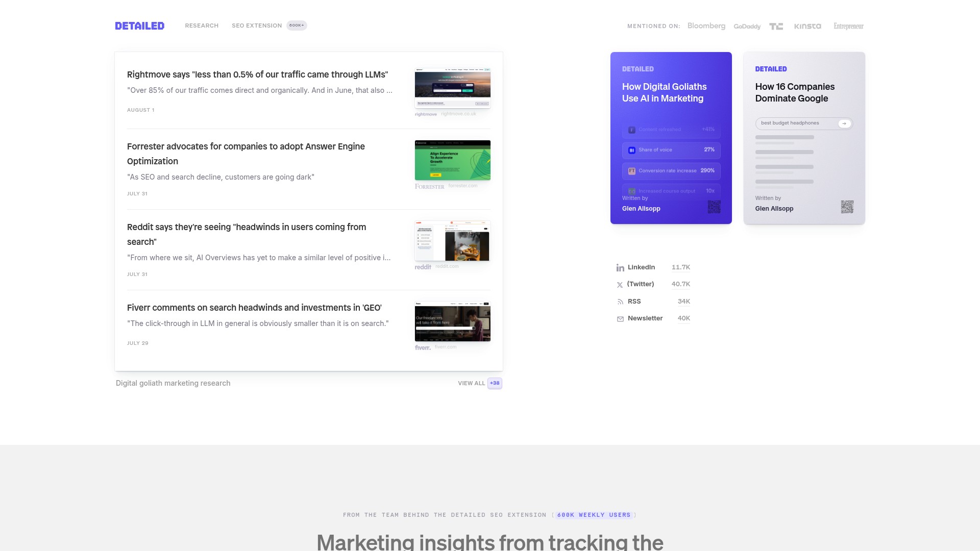Click the TechCrunch logo
This screenshot has height=551, width=980.
tap(776, 27)
